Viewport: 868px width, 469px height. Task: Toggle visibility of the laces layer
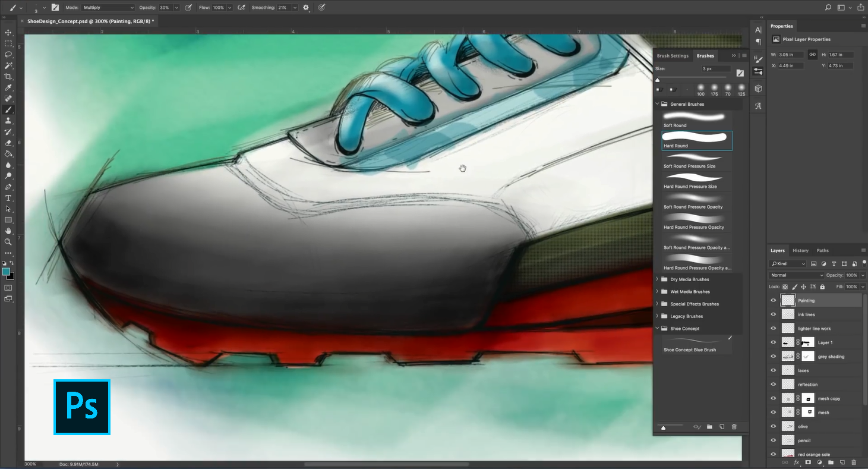click(x=773, y=371)
